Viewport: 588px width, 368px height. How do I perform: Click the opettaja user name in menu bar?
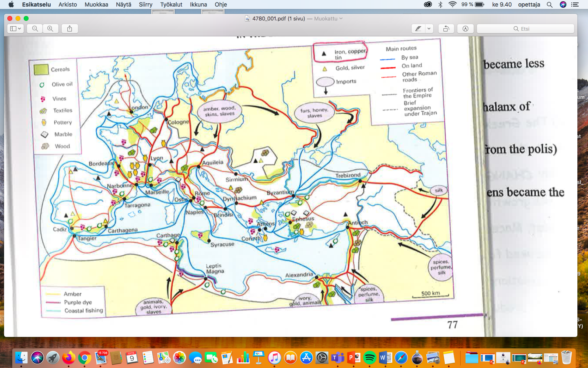click(x=529, y=4)
